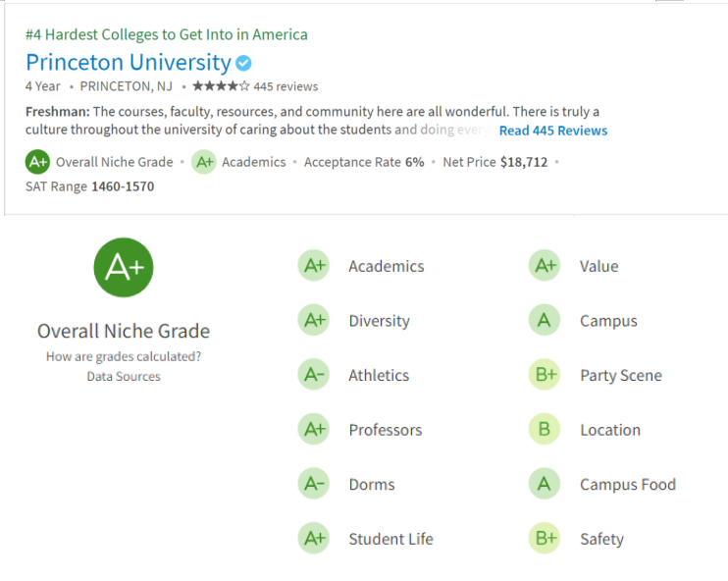Click the A badge beside Campus
Screen dimensions: 728x581
tap(545, 321)
